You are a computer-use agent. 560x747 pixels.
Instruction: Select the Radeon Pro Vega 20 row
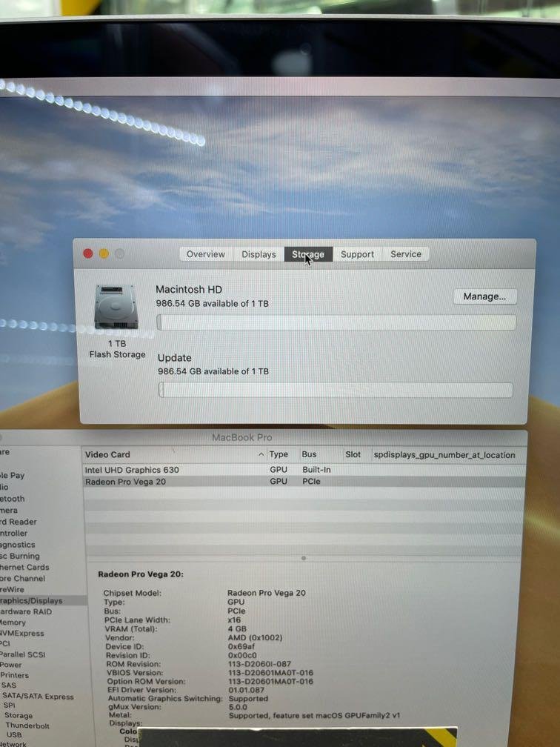pyautogui.click(x=304, y=482)
